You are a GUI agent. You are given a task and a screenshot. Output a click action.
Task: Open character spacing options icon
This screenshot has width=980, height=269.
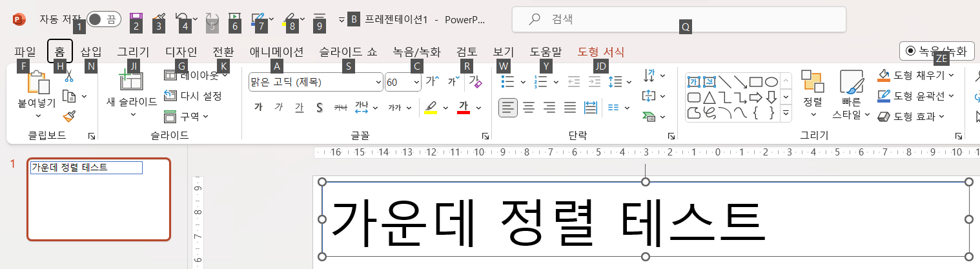tap(362, 107)
